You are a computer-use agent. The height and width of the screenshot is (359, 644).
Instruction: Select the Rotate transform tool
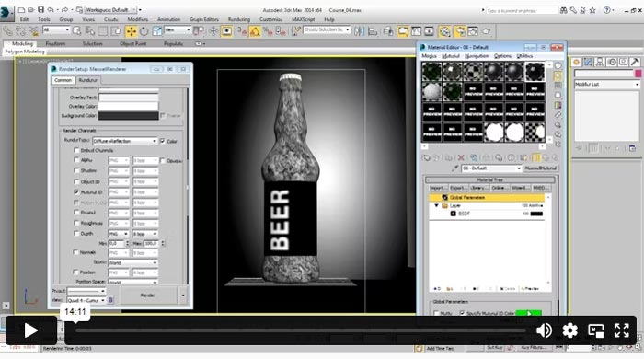click(144, 31)
